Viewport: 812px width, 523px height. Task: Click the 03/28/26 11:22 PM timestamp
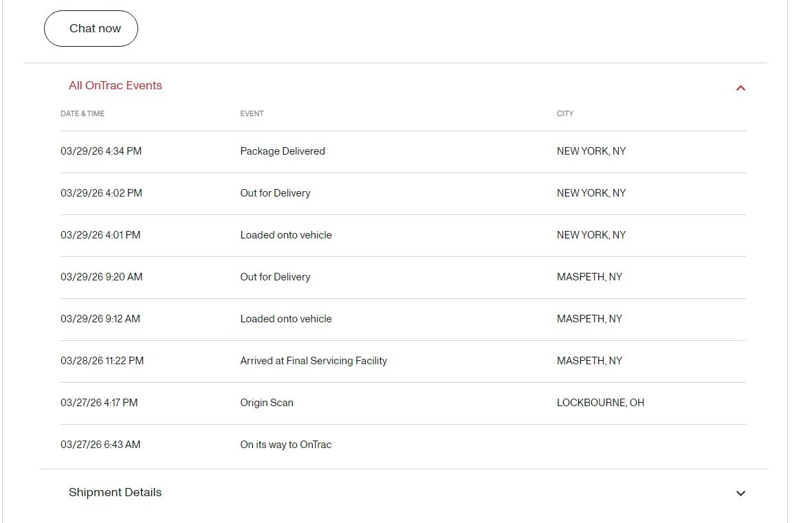tap(102, 361)
